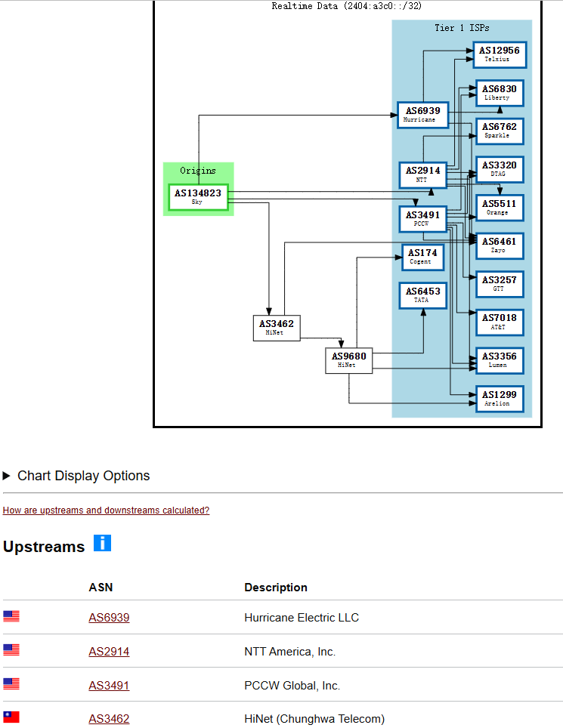Click the AS6453 TATA graph node
This screenshot has width=563, height=728.
point(422,295)
